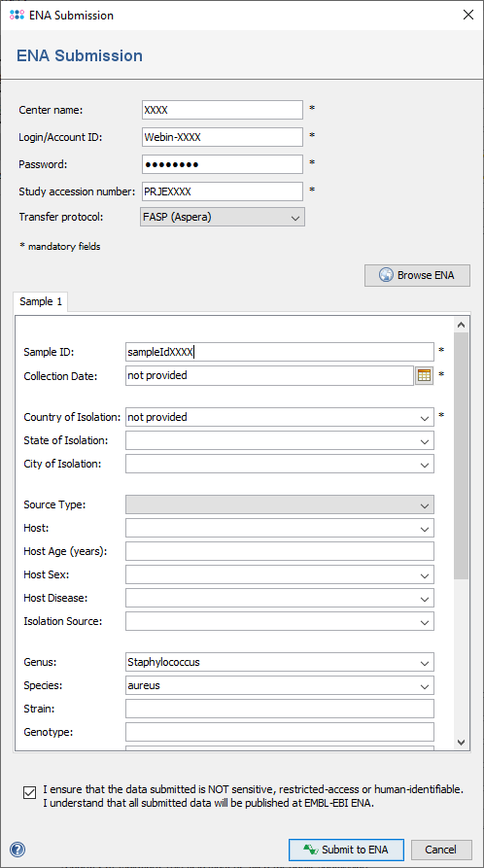484x868 pixels.
Task: Open the Genus combo box list
Action: [x=424, y=662]
